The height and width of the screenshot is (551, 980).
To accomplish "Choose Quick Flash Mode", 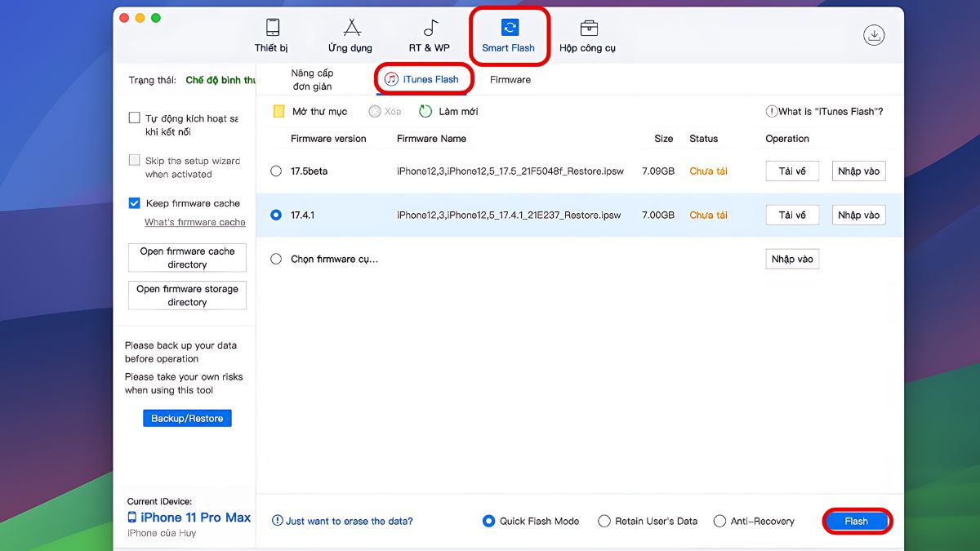I will [x=488, y=521].
